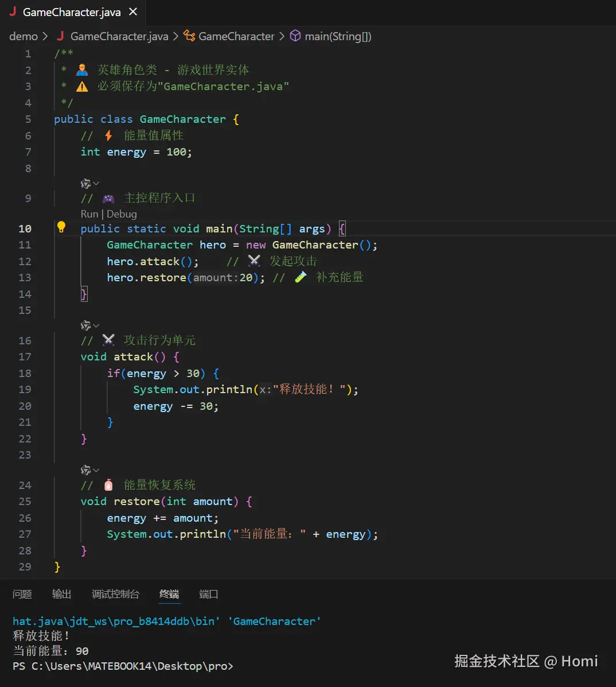Switch to the 问题 panel tab
The image size is (616, 687).
[x=22, y=594]
